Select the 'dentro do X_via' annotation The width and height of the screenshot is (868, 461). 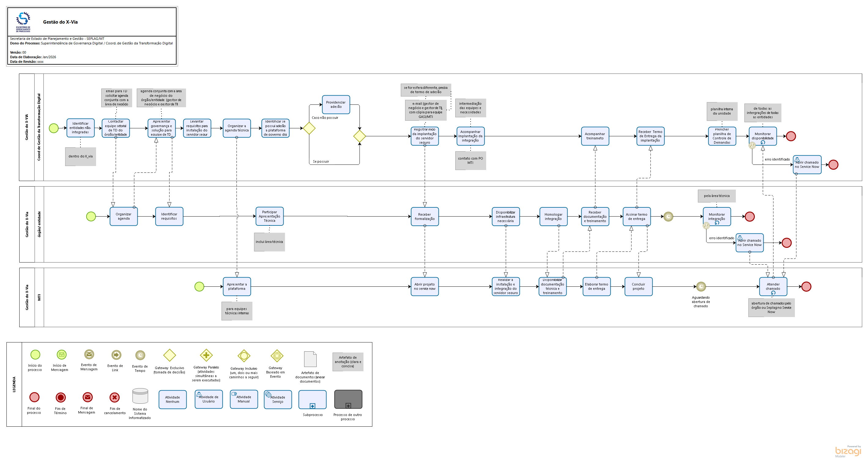[x=80, y=157]
